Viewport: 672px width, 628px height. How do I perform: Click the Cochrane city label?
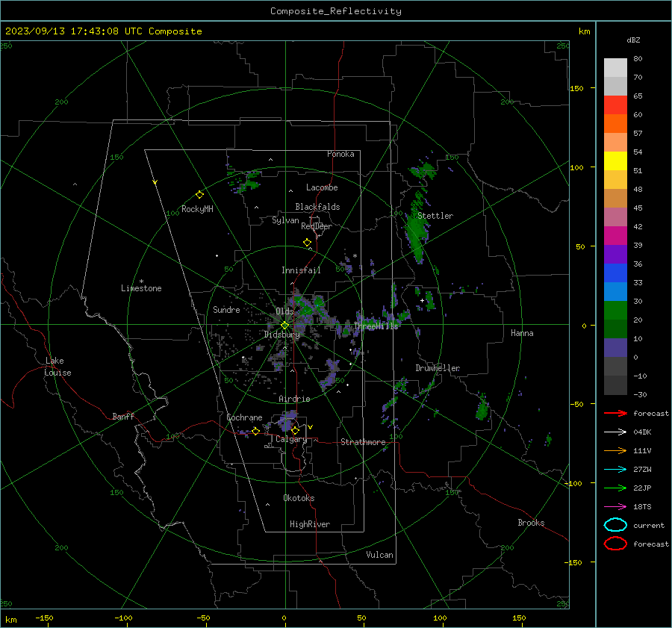pyautogui.click(x=244, y=417)
